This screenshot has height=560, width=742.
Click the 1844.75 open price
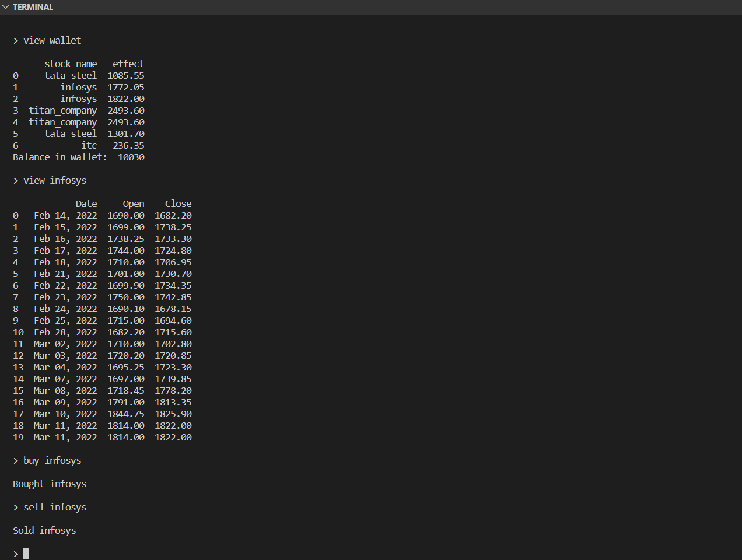[x=126, y=414]
